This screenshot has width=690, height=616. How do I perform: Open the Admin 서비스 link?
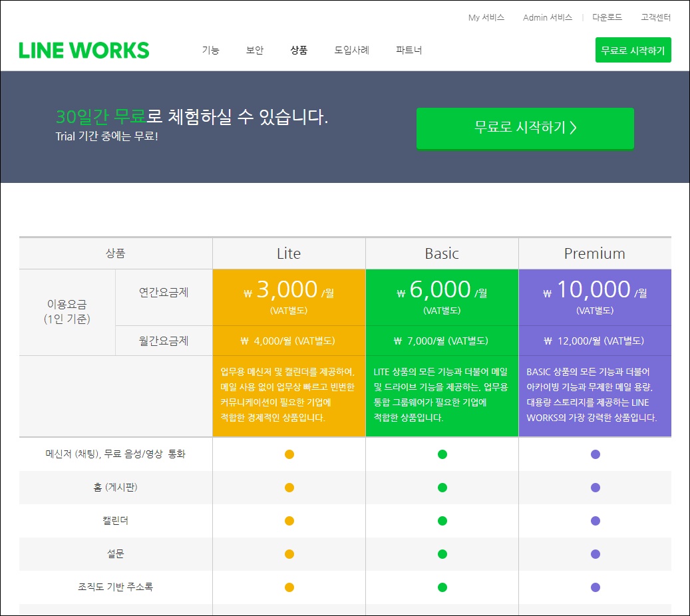click(548, 17)
